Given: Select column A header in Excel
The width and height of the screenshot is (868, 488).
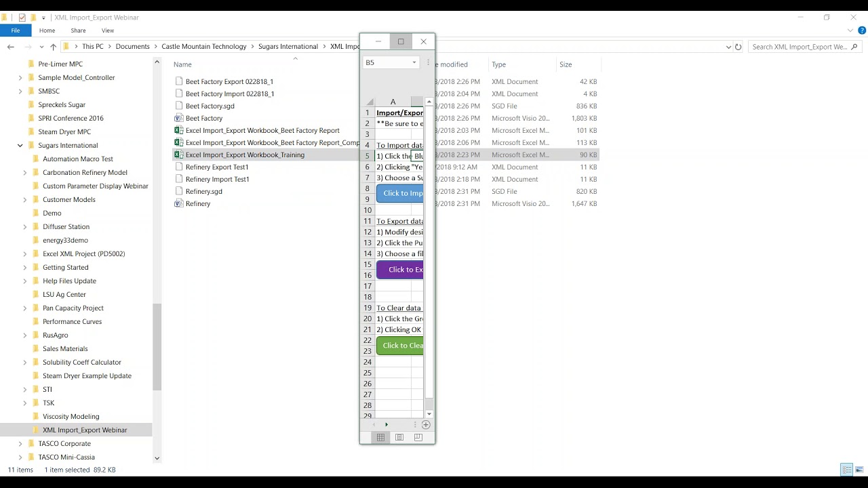Looking at the screenshot, I should (x=393, y=102).
